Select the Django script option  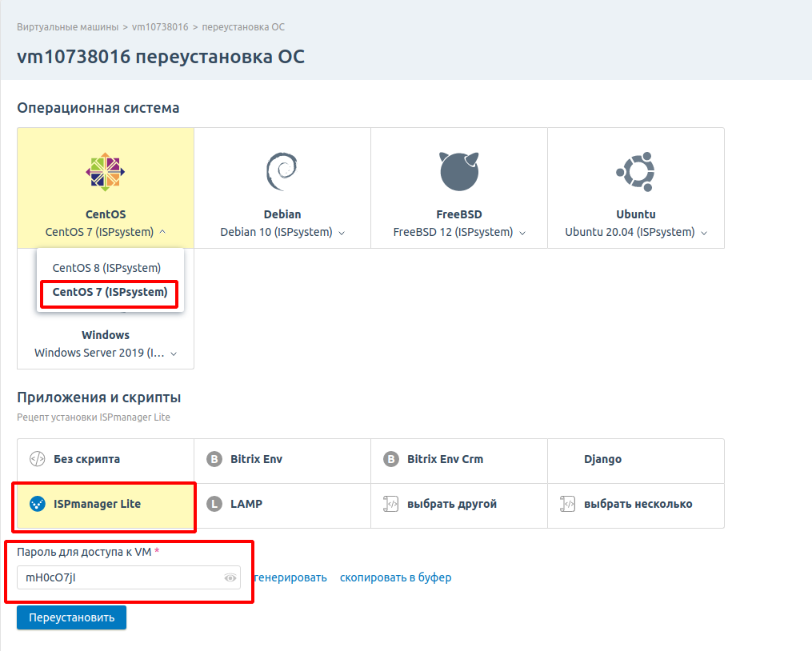[x=635, y=461]
